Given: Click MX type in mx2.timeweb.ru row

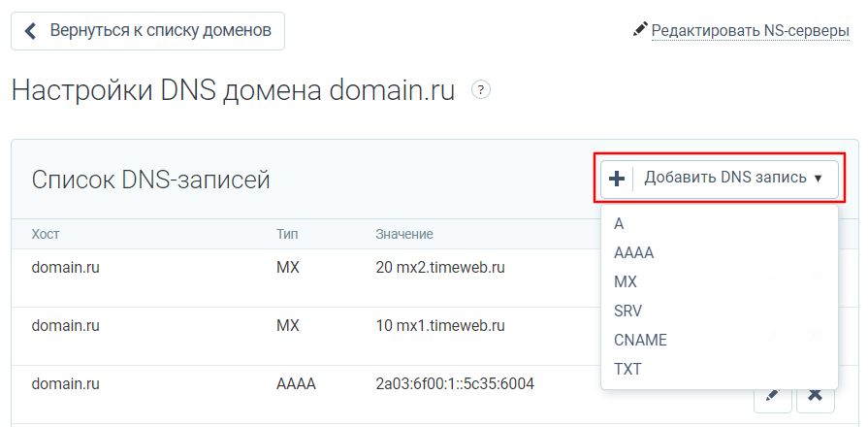Looking at the screenshot, I should [x=287, y=268].
